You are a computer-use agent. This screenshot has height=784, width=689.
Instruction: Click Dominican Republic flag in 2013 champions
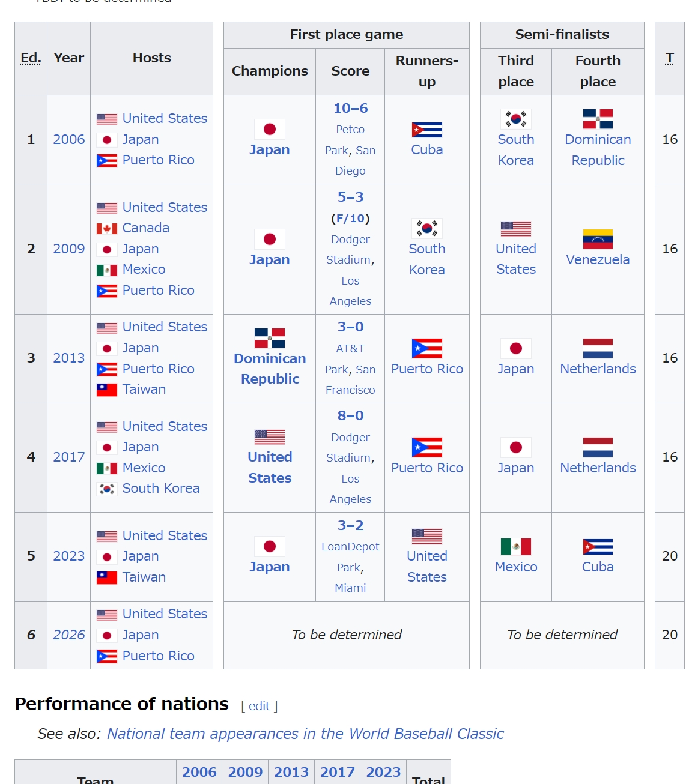270,338
